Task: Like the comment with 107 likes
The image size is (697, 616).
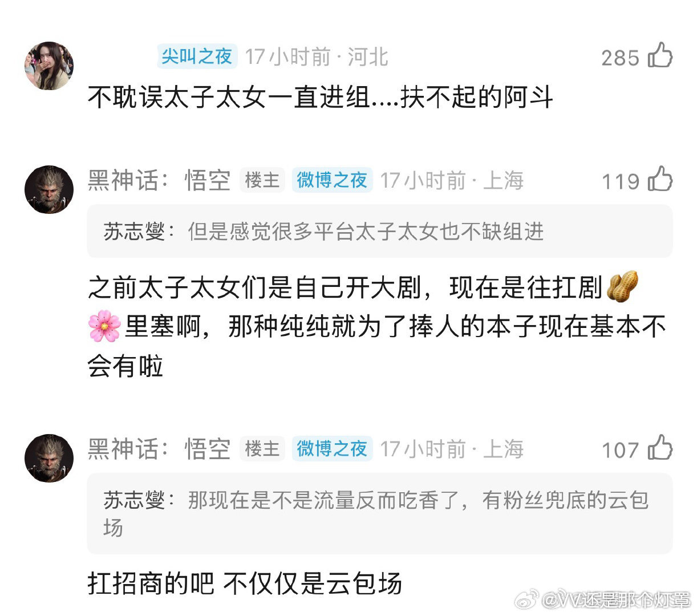Action: 660,448
